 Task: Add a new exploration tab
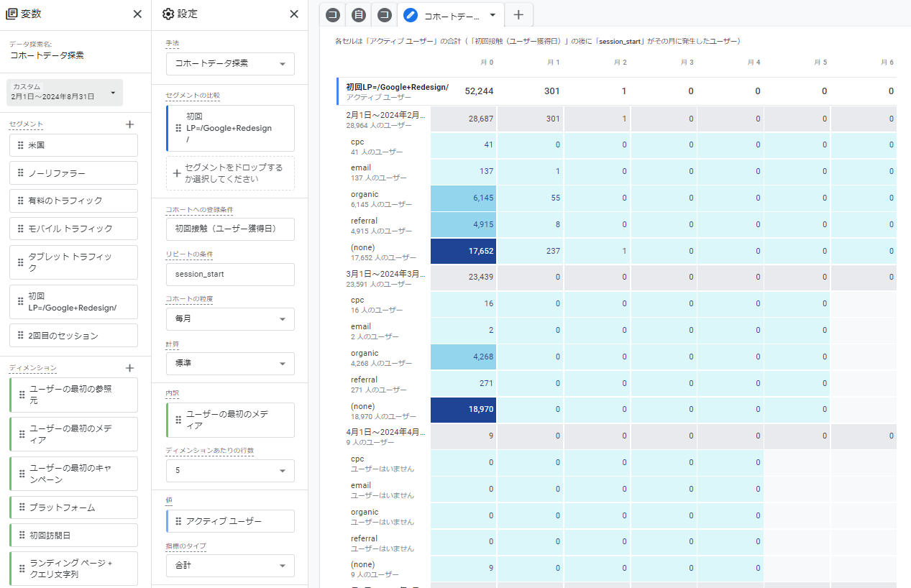[518, 14]
